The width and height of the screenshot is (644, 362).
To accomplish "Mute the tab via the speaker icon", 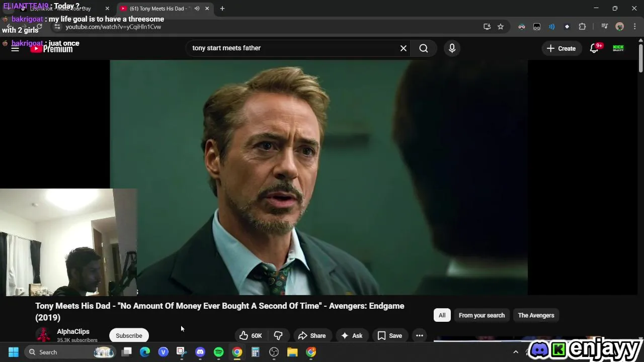I will (x=197, y=9).
